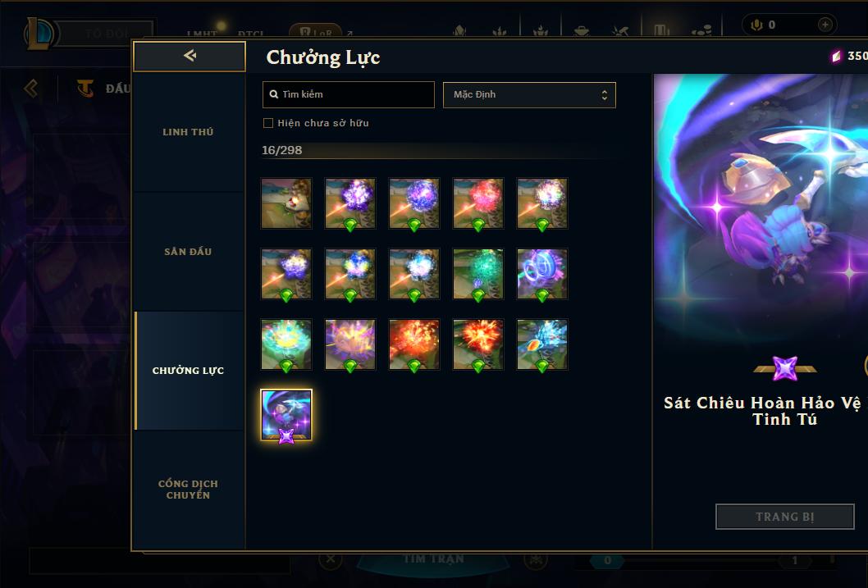Click the sort dropdown arrows
Viewport: 868px width, 588px height.
pyautogui.click(x=605, y=95)
